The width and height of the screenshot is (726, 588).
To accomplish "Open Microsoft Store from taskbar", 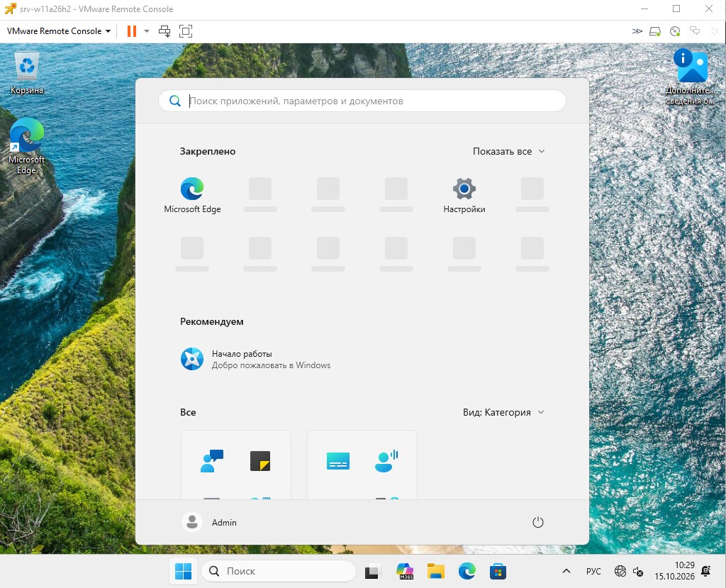I will point(498,571).
